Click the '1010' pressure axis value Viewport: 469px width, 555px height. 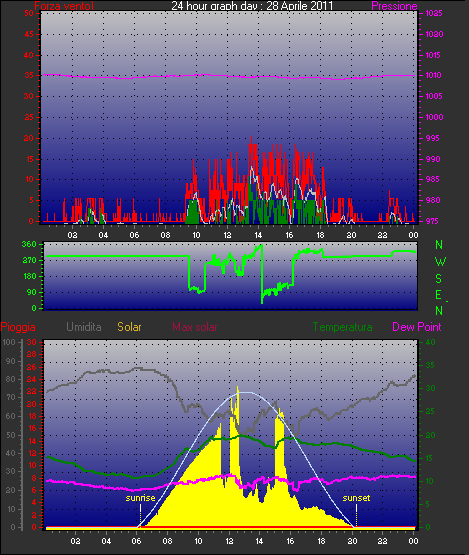434,75
